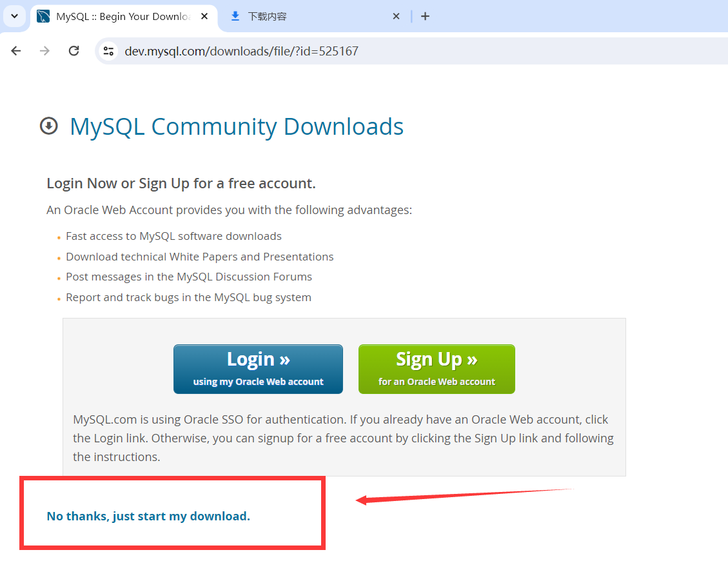Close the MySQL download tab
This screenshot has width=728, height=570.
point(204,16)
